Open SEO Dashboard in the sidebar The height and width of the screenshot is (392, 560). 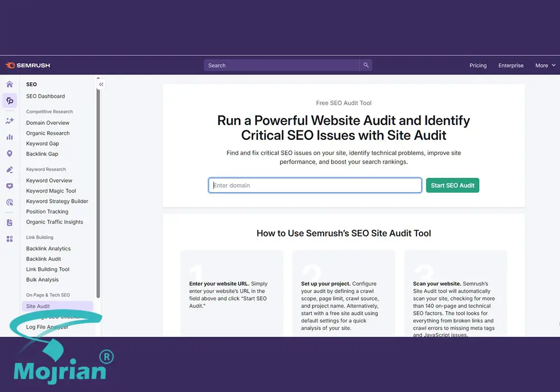[x=45, y=96]
